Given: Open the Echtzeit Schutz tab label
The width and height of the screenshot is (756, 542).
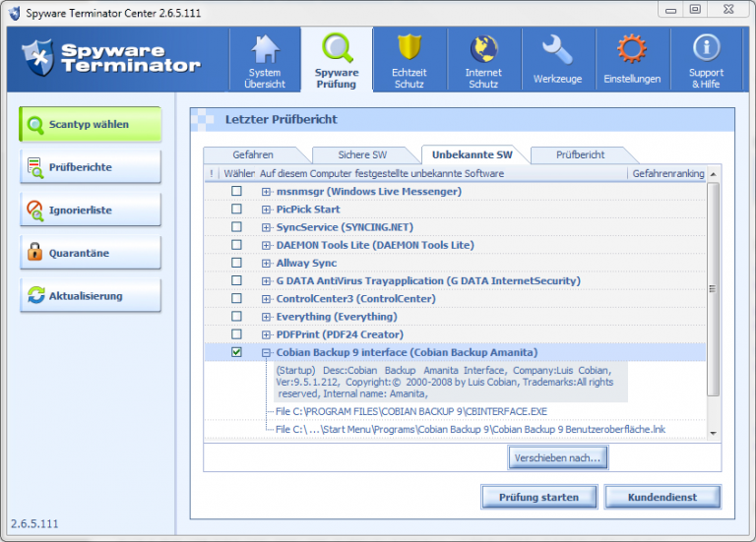Looking at the screenshot, I should coord(409,78).
